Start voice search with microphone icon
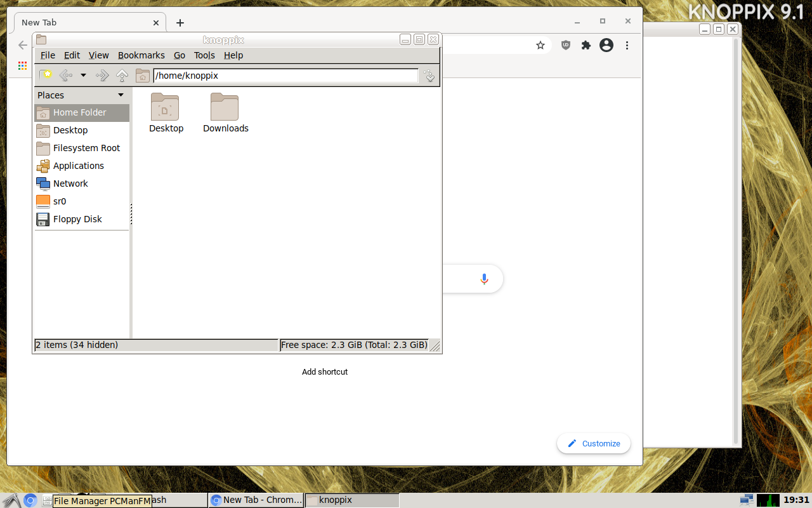Viewport: 812px width, 508px height. point(484,279)
